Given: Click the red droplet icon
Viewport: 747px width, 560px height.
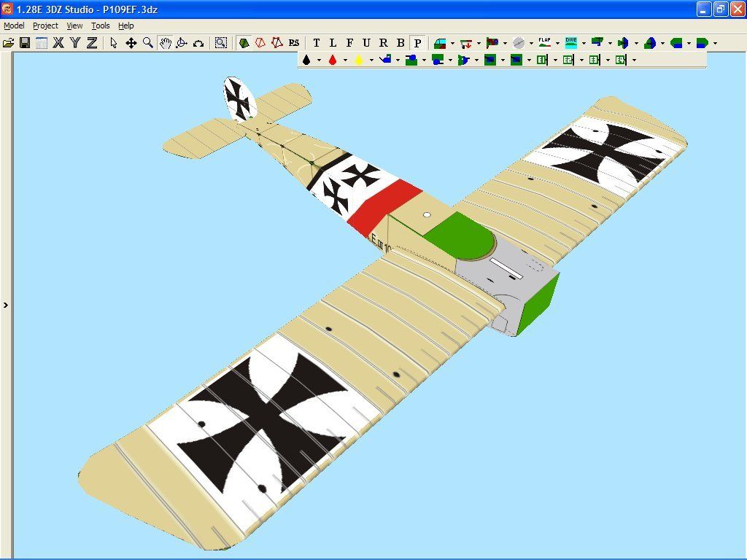Looking at the screenshot, I should [333, 60].
